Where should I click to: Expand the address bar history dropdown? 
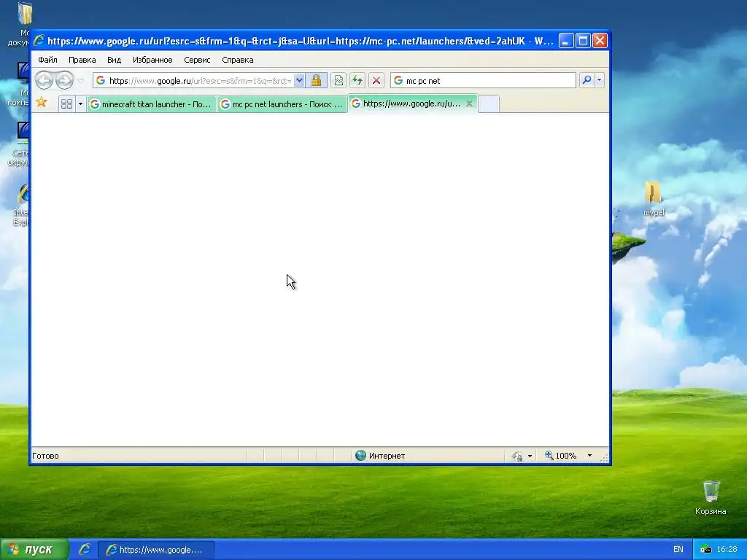(x=299, y=80)
